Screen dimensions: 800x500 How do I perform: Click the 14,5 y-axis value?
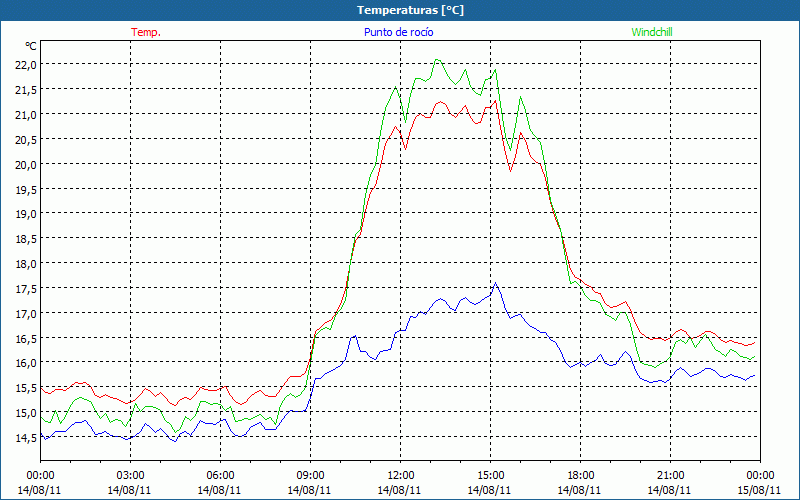[27, 438]
